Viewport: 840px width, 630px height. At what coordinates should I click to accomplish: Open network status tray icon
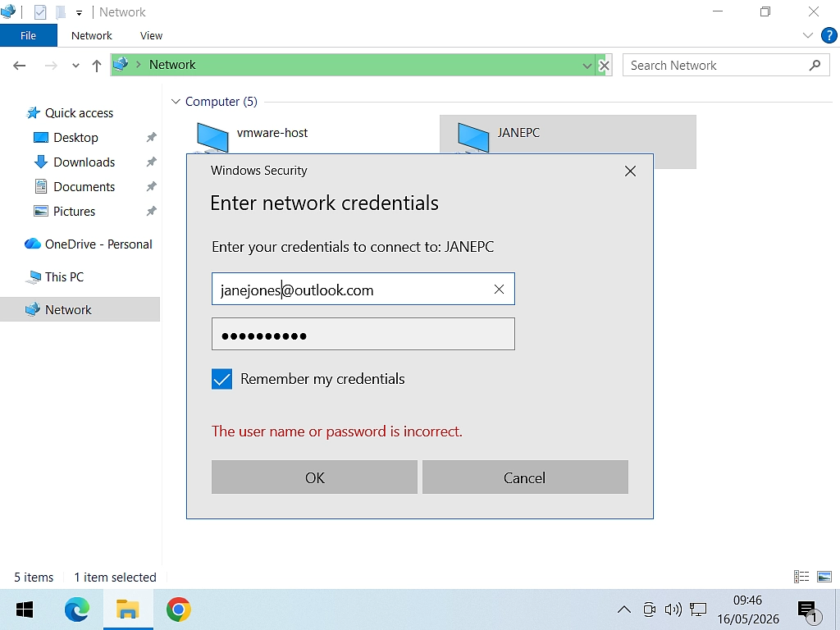click(x=698, y=609)
